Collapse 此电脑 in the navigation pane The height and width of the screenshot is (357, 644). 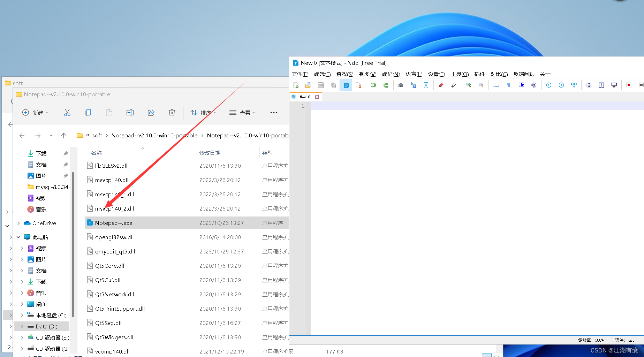(18, 237)
